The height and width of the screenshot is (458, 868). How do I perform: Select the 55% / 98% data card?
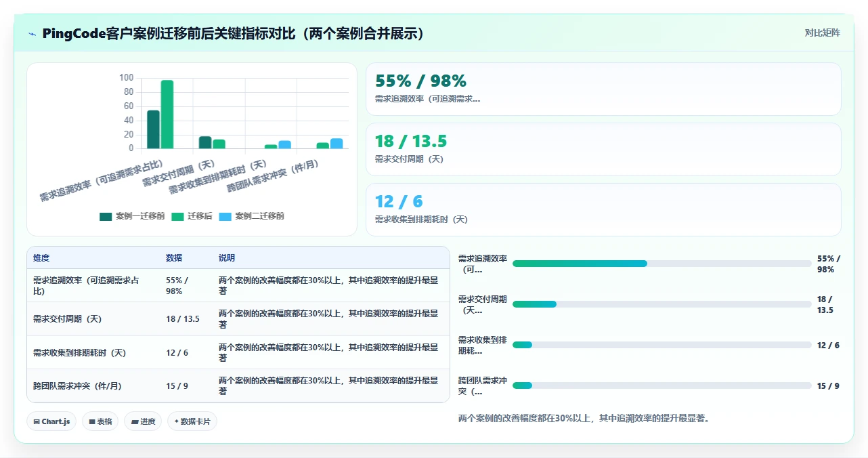pyautogui.click(x=603, y=89)
